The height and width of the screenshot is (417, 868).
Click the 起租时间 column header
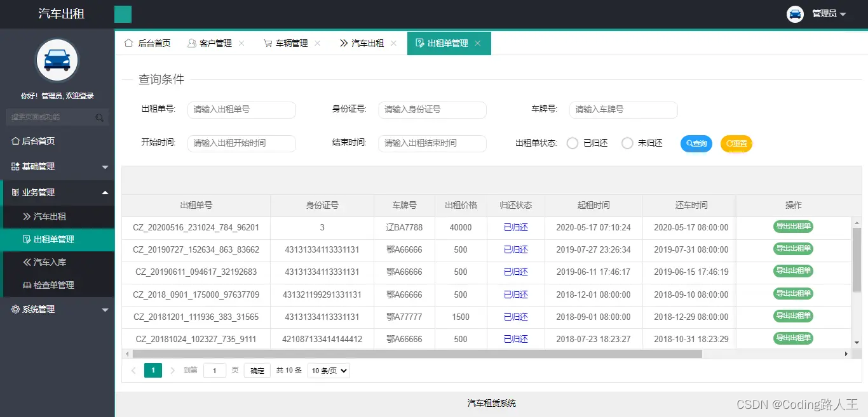click(593, 206)
